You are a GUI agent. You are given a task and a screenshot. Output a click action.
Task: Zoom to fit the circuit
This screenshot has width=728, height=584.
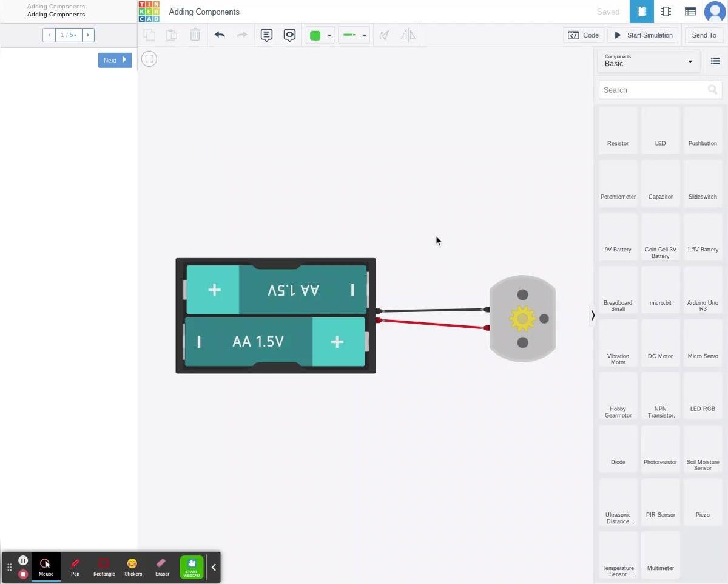149,59
